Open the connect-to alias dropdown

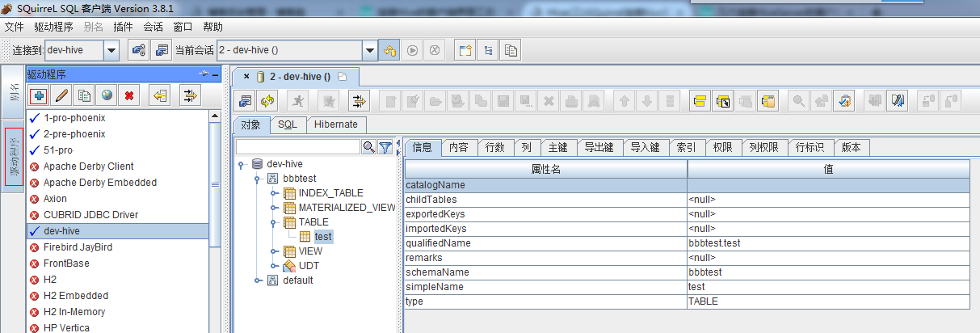(x=111, y=50)
